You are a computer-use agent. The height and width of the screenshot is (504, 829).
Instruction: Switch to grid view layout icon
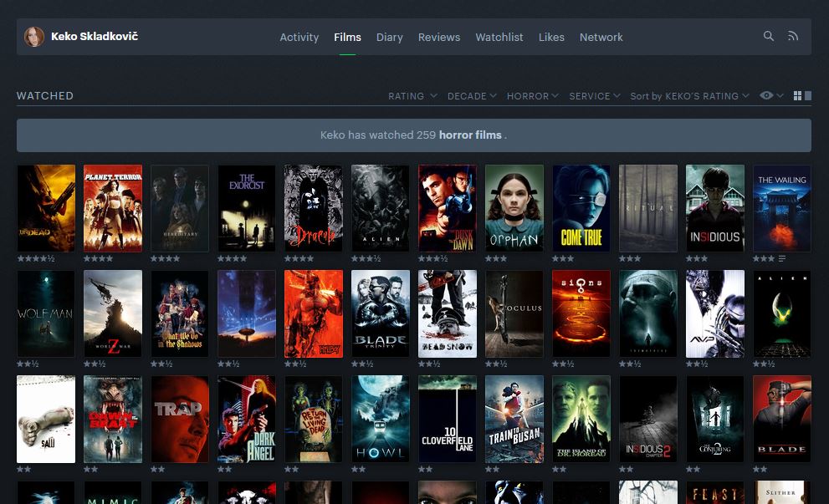click(x=797, y=95)
